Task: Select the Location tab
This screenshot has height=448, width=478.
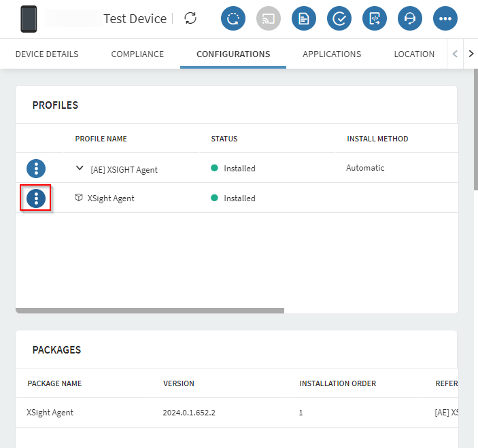Action: [x=414, y=54]
